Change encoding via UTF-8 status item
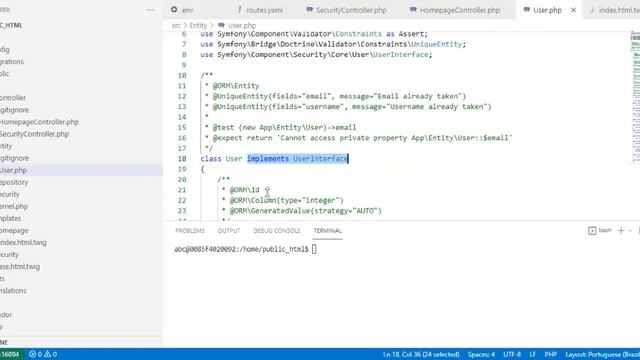This screenshot has width=640, height=360. tap(512, 354)
